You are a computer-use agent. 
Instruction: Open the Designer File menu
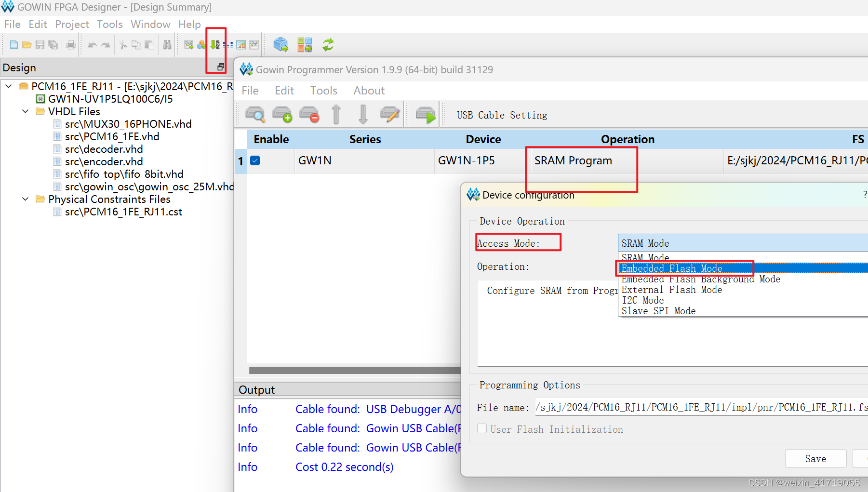click(x=12, y=24)
